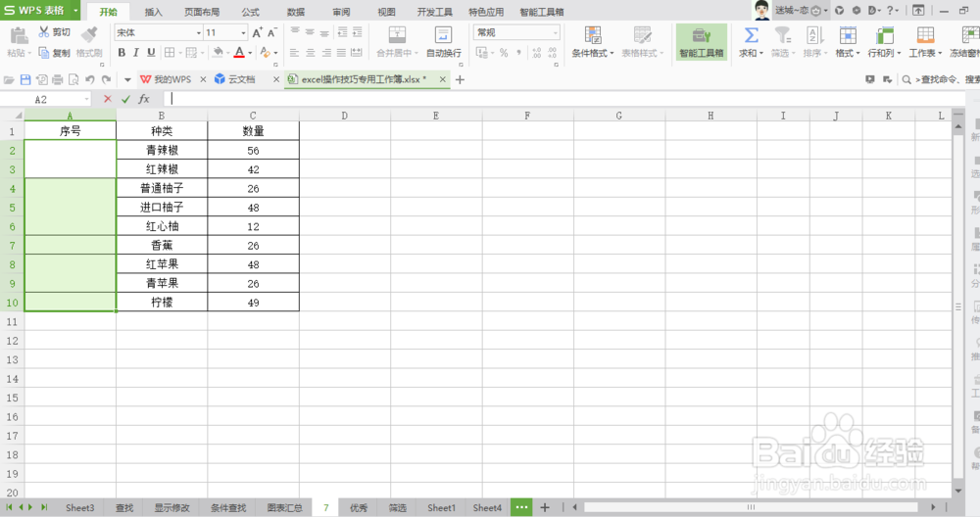Screen dimensions: 980x517
Task: Switch to the 公式 ribbon tab
Action: [250, 12]
